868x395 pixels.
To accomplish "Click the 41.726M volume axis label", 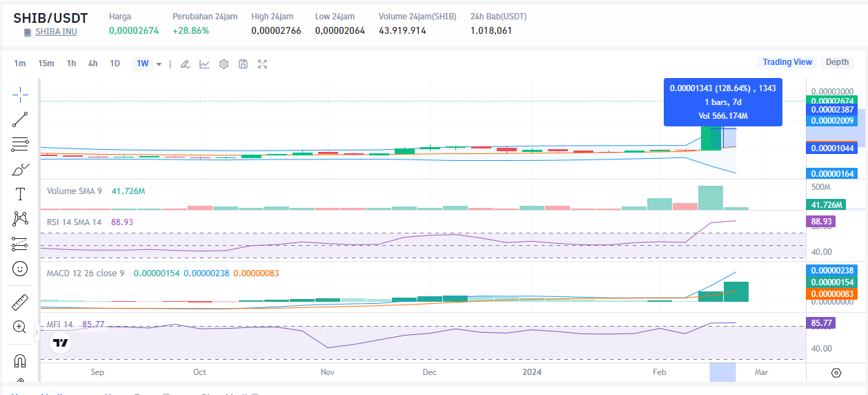I will coord(826,205).
